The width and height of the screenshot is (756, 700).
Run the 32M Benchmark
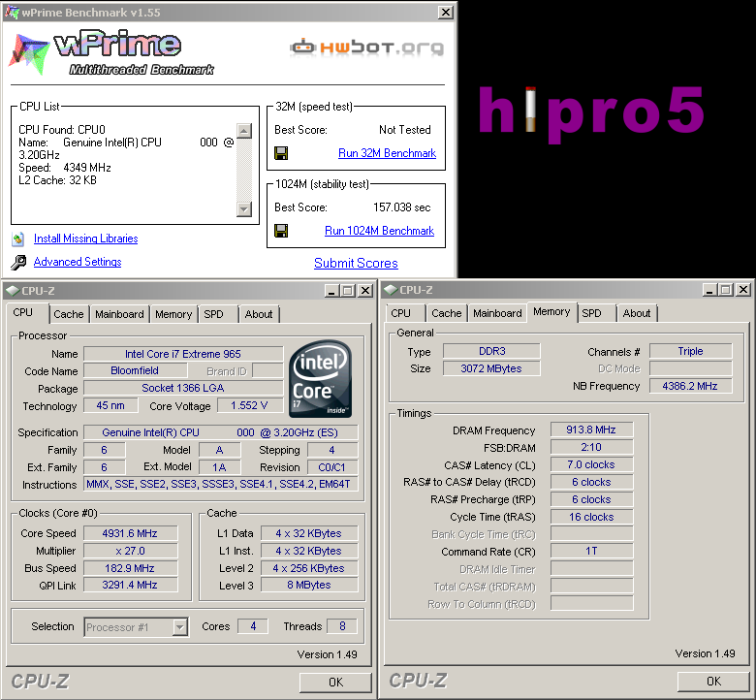point(387,153)
